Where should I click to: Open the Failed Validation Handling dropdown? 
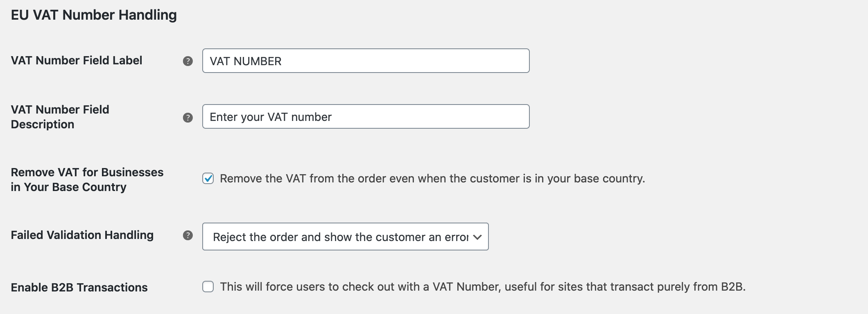(x=345, y=237)
